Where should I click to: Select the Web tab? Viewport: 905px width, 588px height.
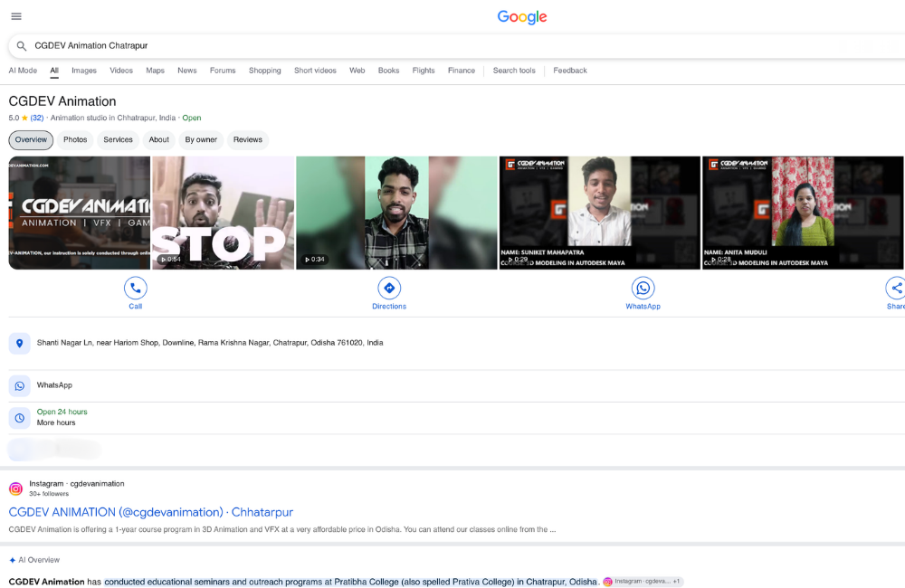(x=357, y=71)
